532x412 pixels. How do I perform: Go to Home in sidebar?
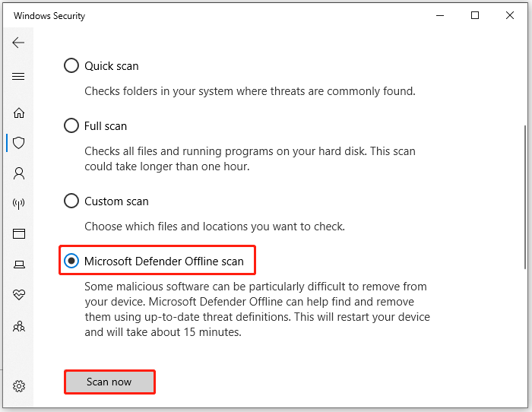[19, 113]
